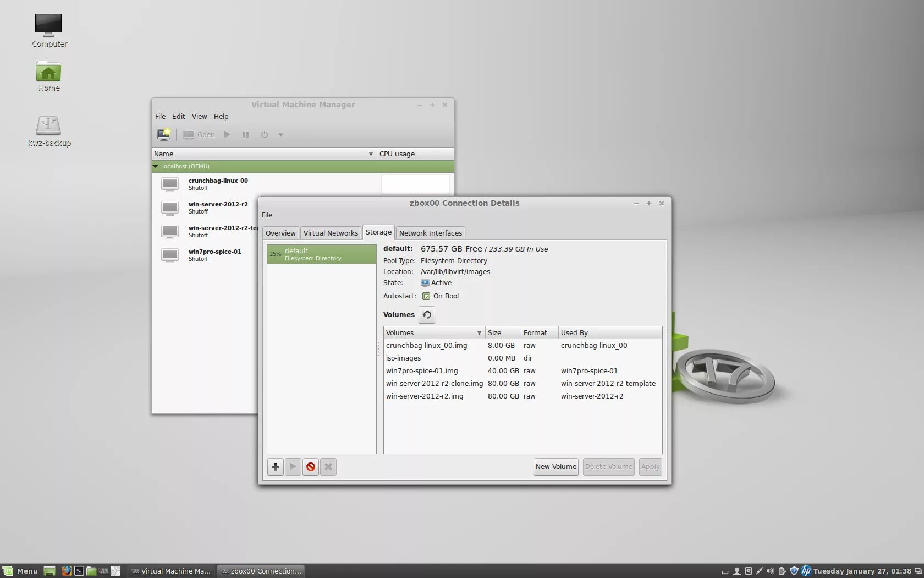Open the user account tray icon
Viewport: 924px width, 578px height.
tap(737, 571)
